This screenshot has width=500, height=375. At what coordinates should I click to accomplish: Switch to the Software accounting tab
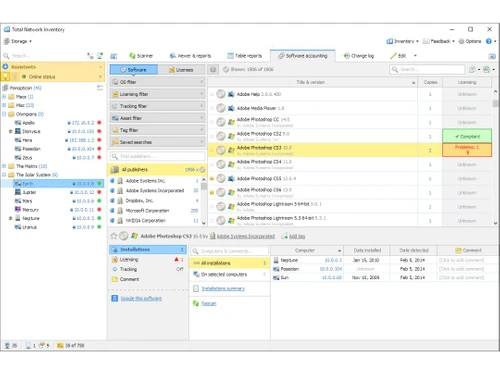coord(303,56)
